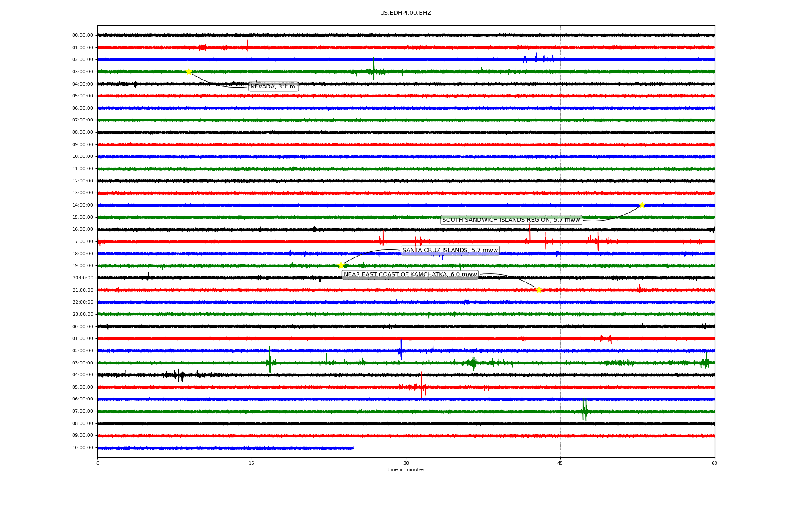The width and height of the screenshot is (812, 508).
Task: Click the end of the partial 10:00:00 blue trace
Action: pos(352,448)
